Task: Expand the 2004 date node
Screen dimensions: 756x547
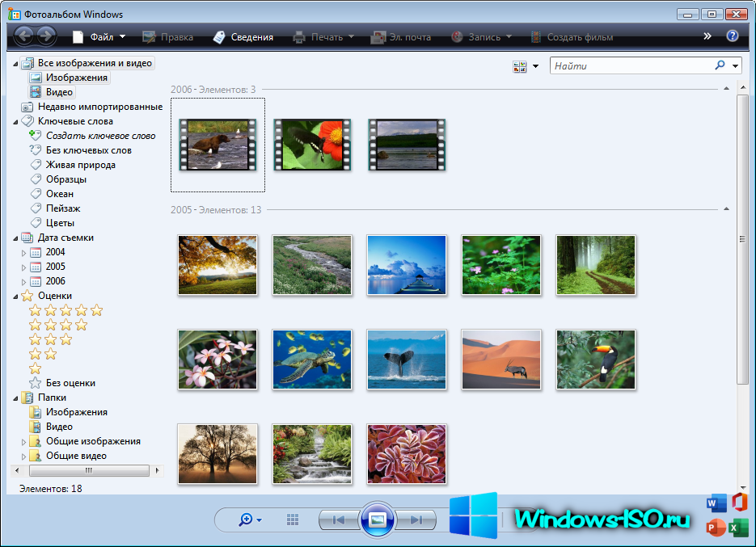Action: tap(23, 253)
